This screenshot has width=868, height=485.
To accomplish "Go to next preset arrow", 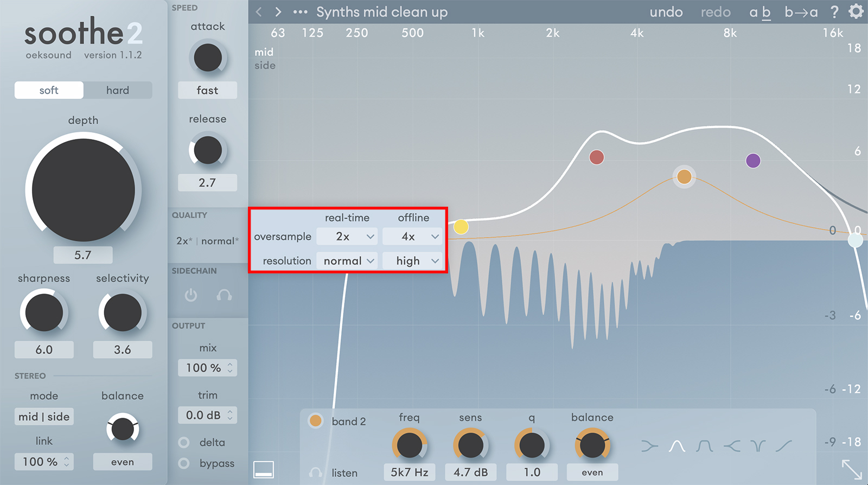I will (x=278, y=12).
